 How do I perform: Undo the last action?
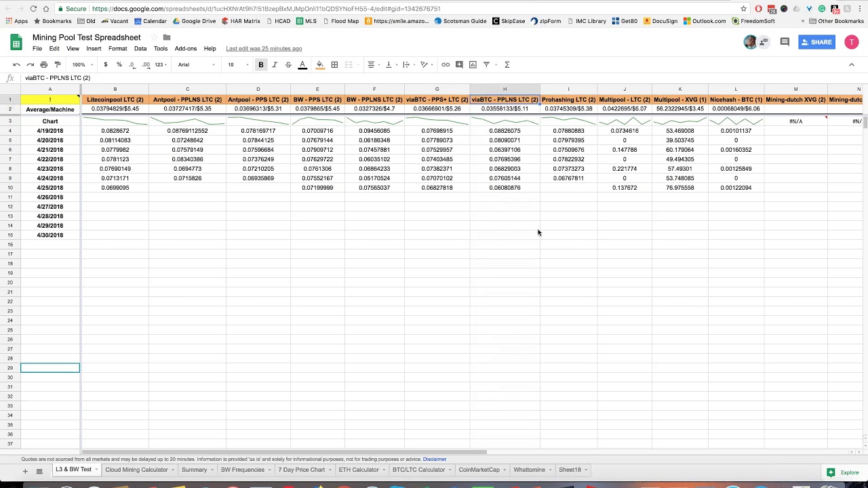point(17,64)
